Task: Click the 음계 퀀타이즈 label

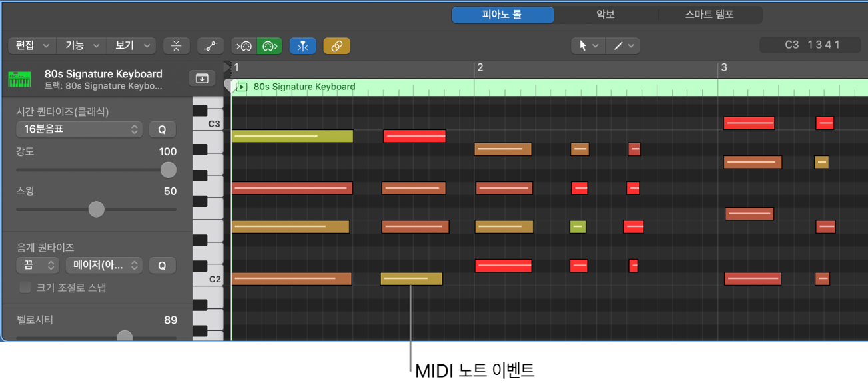Action: coord(45,248)
